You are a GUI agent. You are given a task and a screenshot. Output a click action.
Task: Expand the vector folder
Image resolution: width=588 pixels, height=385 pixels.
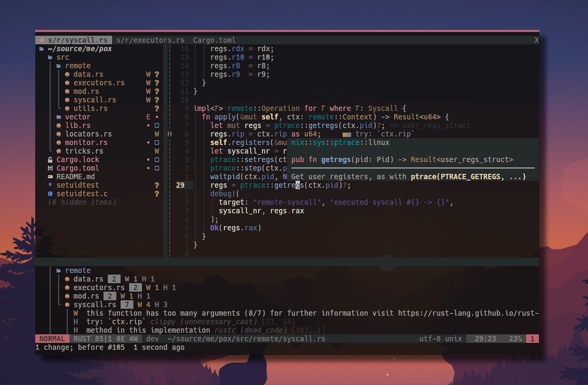pos(59,117)
